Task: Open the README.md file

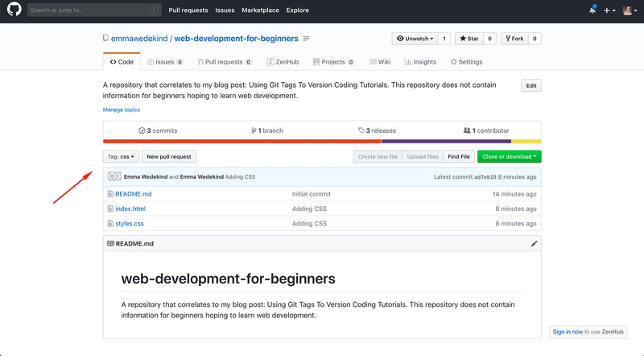Action: pos(134,194)
